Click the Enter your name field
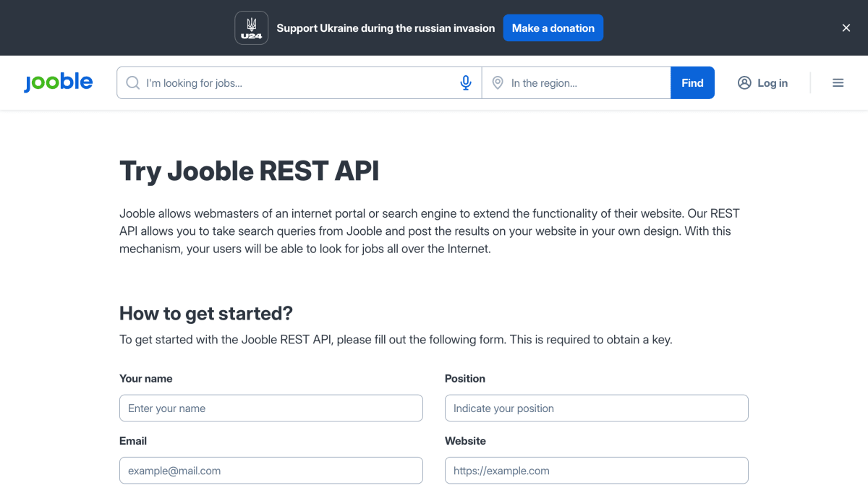The image size is (868, 488). pos(271,408)
